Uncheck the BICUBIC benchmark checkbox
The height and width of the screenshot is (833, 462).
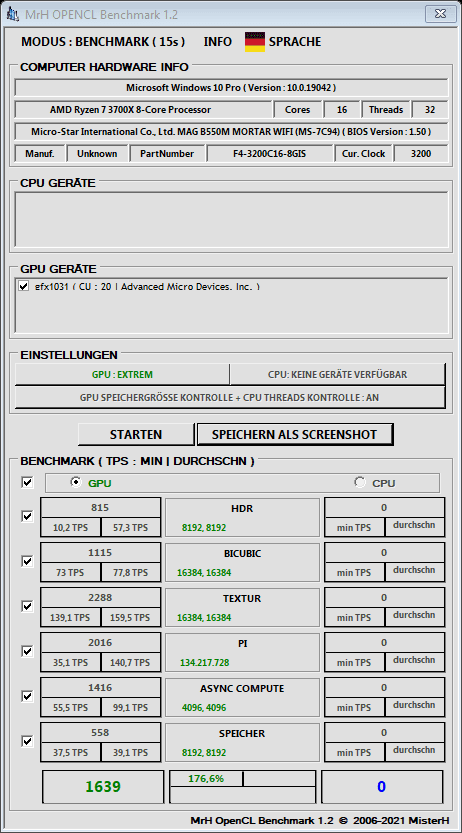point(27,561)
